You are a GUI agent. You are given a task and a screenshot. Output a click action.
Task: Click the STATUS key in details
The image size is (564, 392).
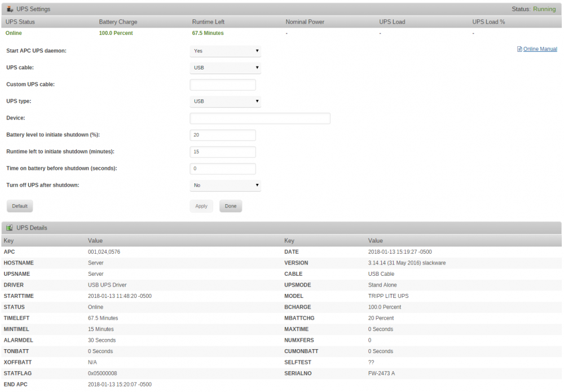[x=15, y=307]
